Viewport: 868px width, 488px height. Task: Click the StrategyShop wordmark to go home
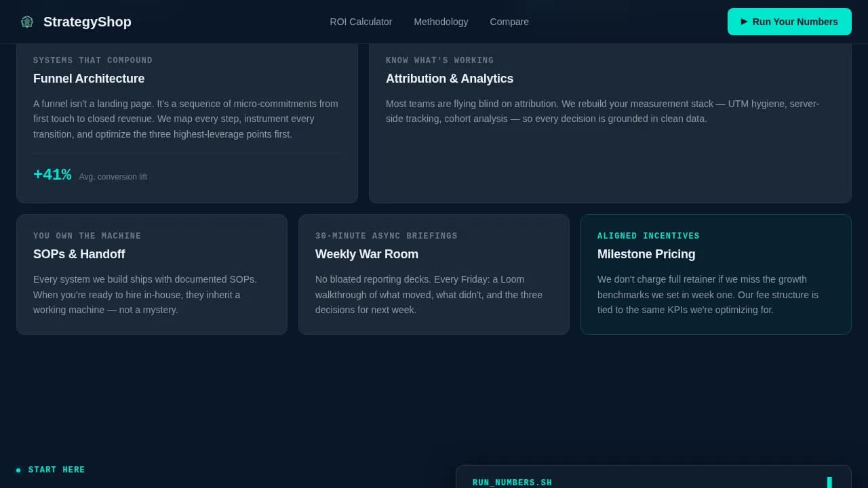87,22
